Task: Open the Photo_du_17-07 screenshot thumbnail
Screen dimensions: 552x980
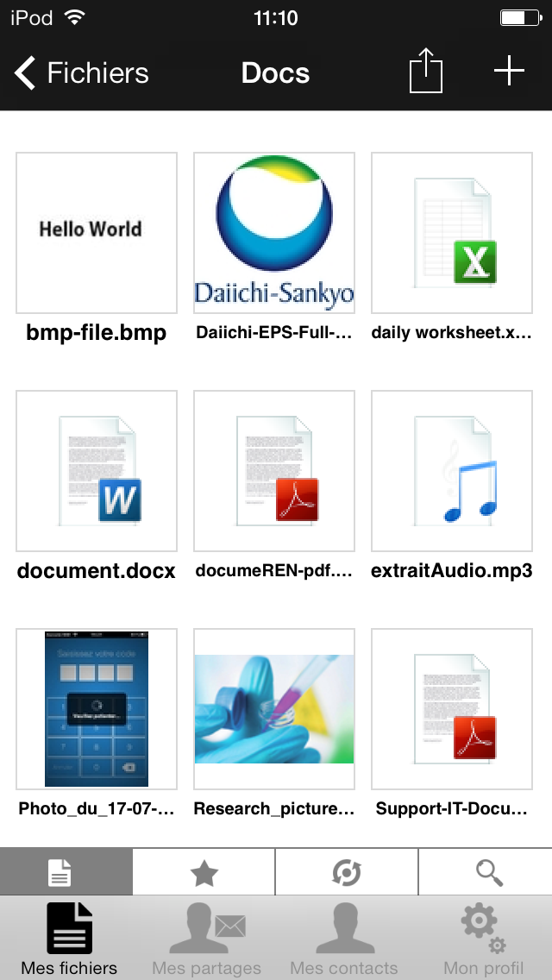Action: pyautogui.click(x=97, y=709)
